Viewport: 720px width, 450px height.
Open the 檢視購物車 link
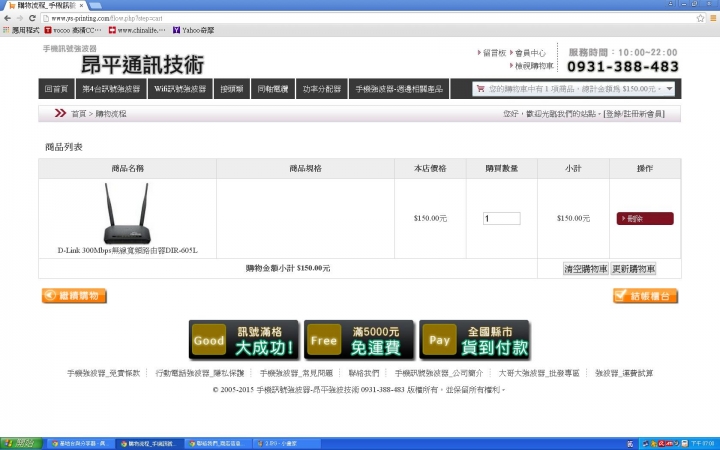[532, 66]
